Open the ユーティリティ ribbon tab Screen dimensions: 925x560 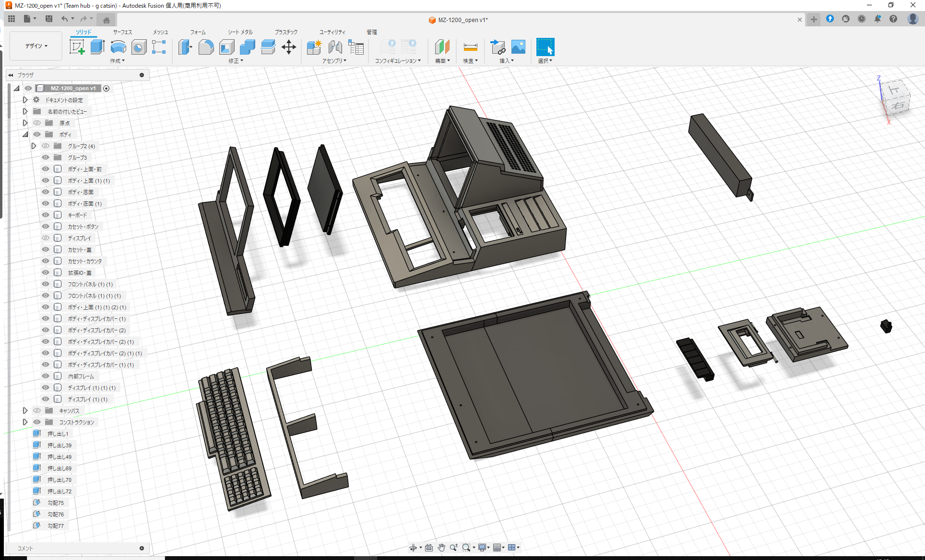click(331, 32)
